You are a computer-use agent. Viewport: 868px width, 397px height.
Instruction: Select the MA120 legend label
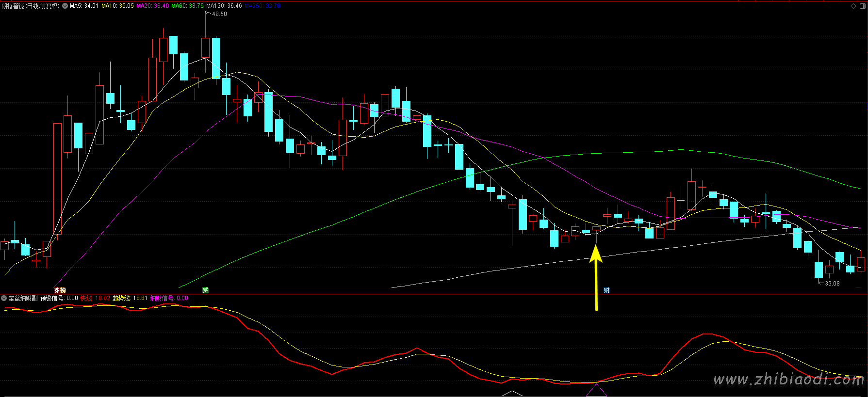pyautogui.click(x=224, y=6)
